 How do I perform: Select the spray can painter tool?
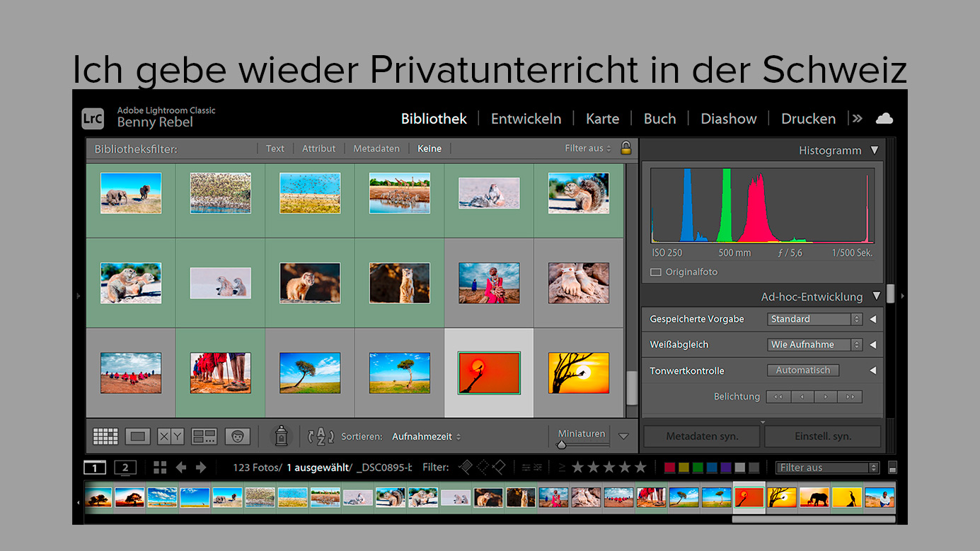(281, 436)
